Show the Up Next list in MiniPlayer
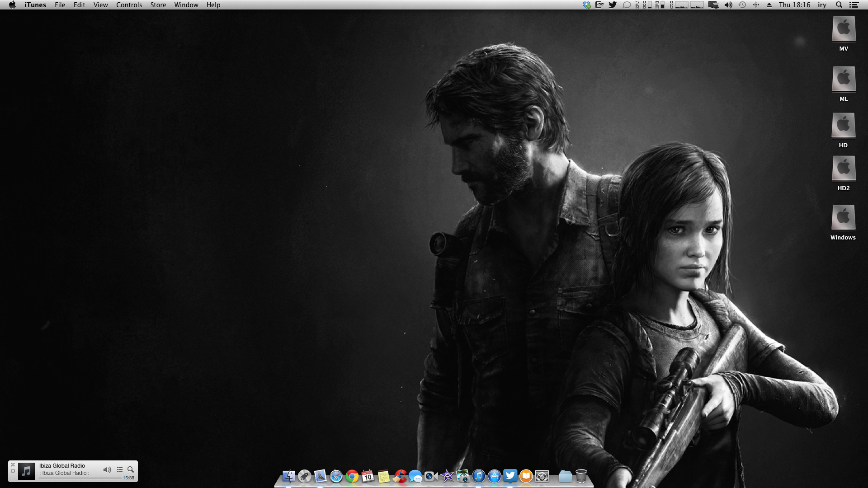 pos(120,469)
